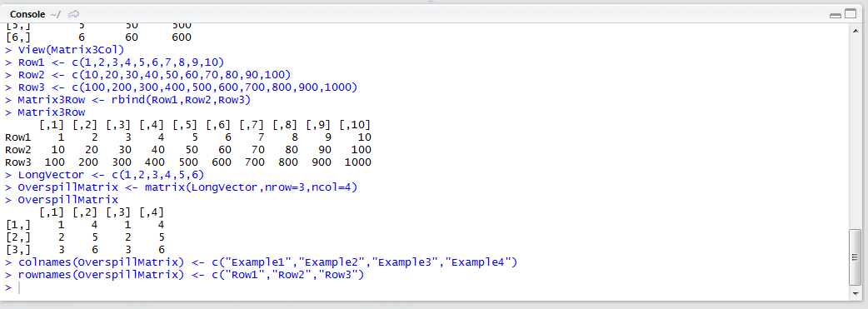Click the OverspillMatrix matrix() command line
The height and width of the screenshot is (309, 868).
point(181,187)
